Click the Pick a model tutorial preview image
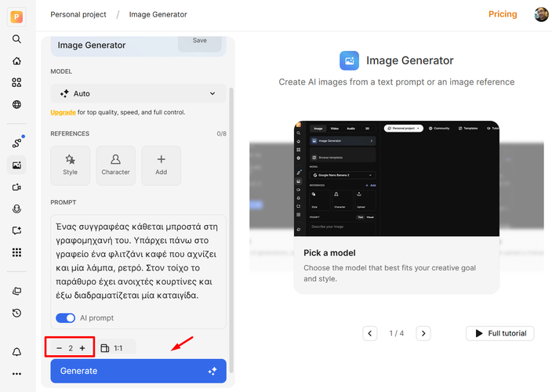Image resolution: width=552 pixels, height=392 pixels. 397,179
